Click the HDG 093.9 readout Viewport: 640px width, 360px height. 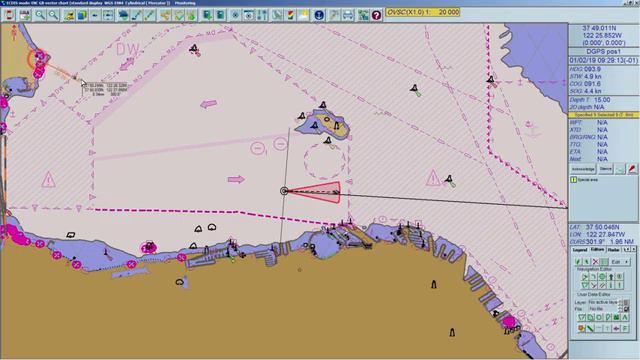[585, 69]
